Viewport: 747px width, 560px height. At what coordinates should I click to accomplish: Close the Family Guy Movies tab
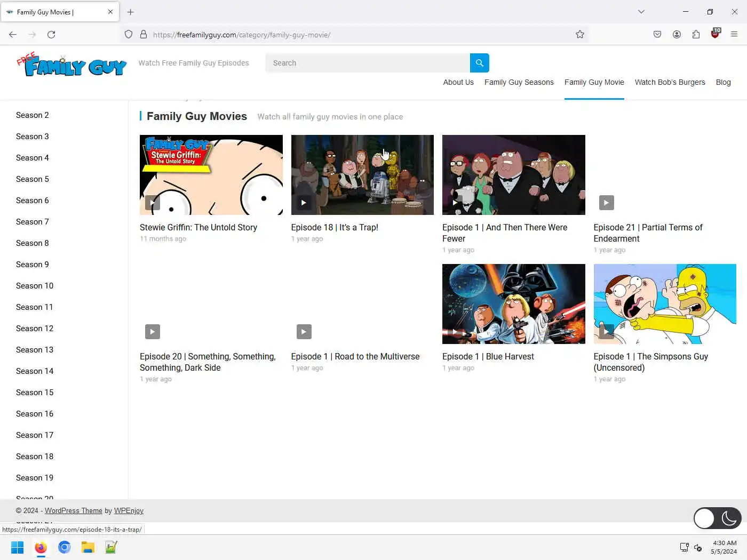[x=110, y=12]
